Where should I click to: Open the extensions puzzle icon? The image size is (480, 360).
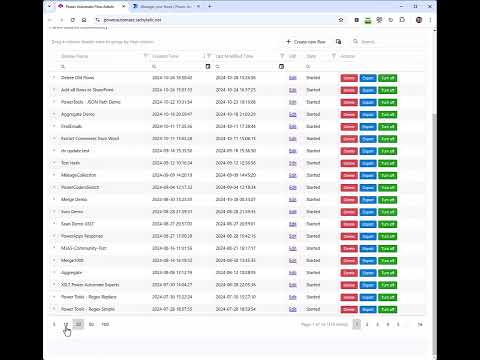tap(402, 20)
